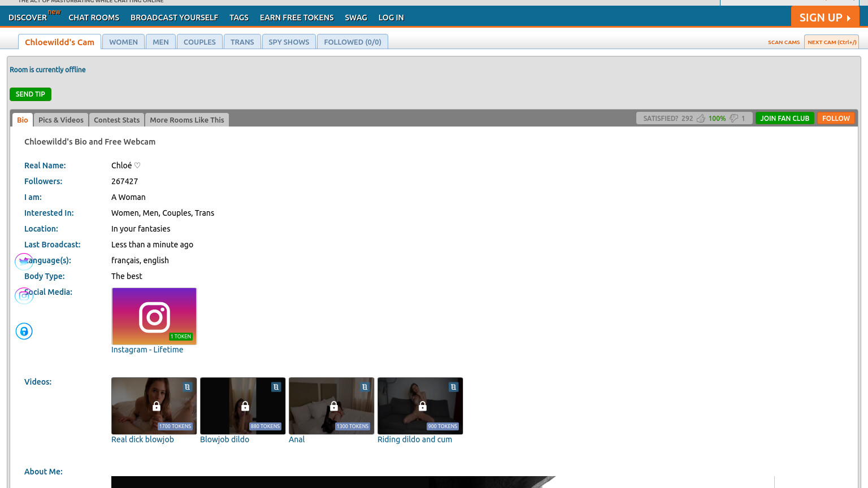Image resolution: width=868 pixels, height=488 pixels.
Task: Click 'In your fantasies' location value
Action: 141,229
